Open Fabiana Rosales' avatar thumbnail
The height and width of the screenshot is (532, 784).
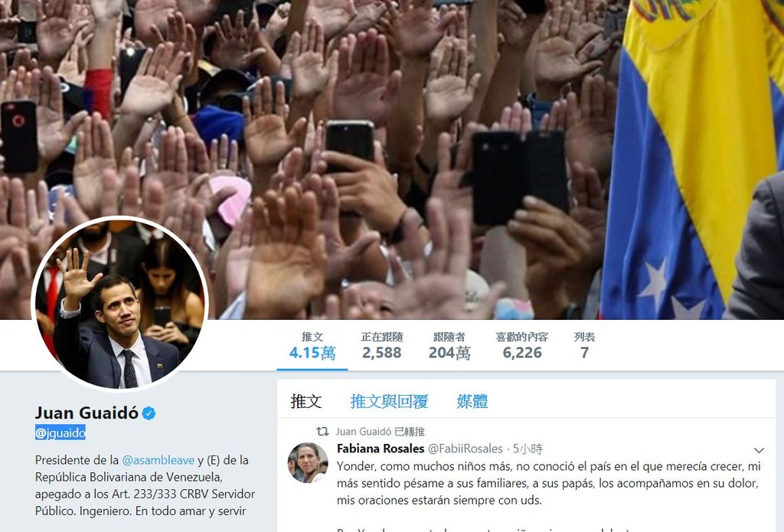(x=308, y=462)
